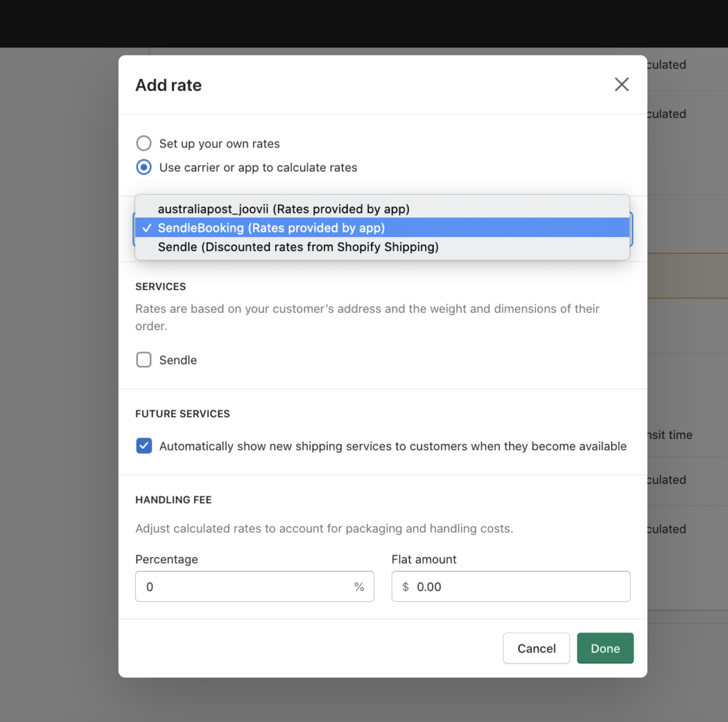
Task: Close the Add rate dialog
Action: 621,85
